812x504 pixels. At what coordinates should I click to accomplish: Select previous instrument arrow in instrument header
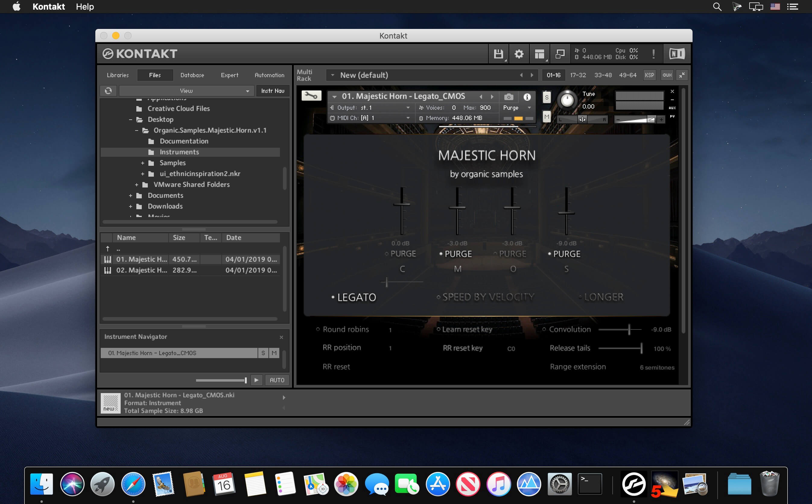481,97
